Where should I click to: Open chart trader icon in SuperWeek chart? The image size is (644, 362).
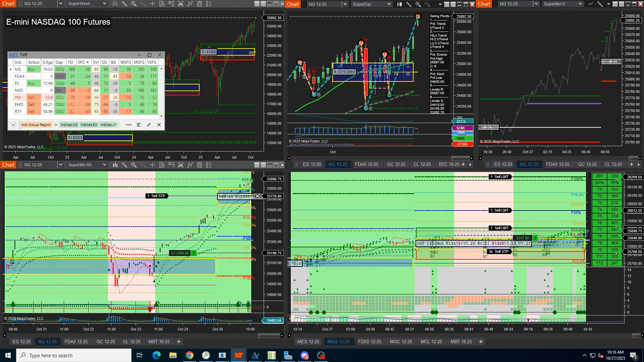(x=171, y=4)
